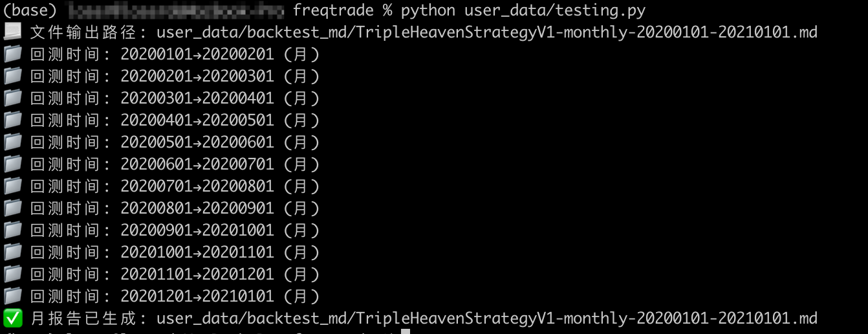Click the date range 20200601→20200701
868x334 pixels.
click(x=197, y=164)
